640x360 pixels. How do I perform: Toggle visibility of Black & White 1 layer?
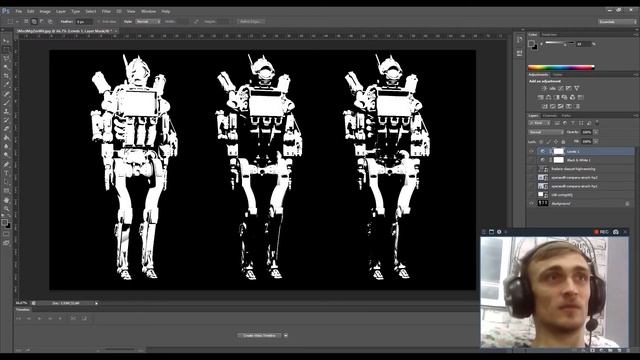531,160
